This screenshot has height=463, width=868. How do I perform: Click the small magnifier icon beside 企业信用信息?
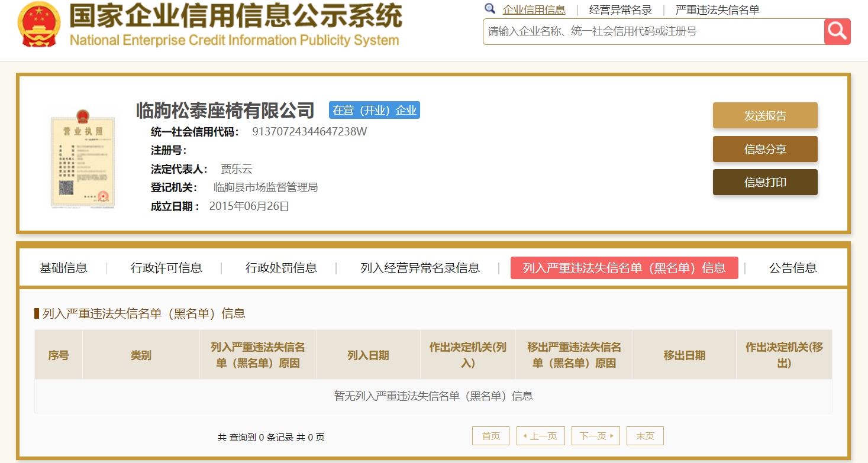coord(490,9)
